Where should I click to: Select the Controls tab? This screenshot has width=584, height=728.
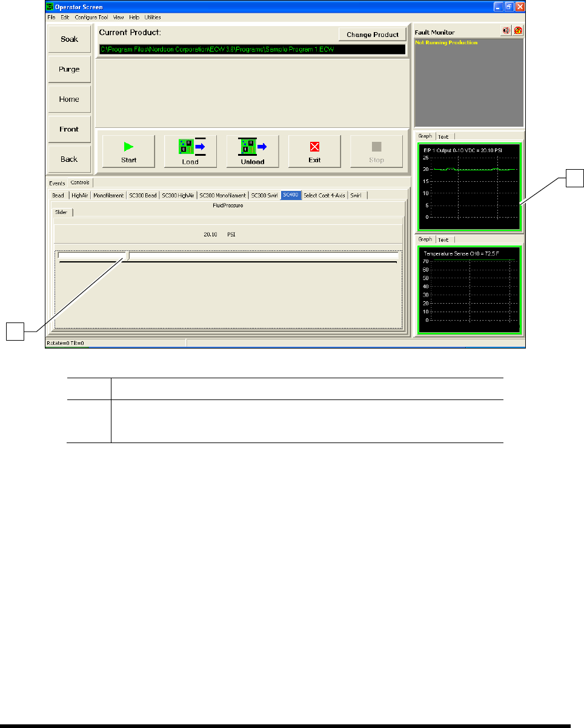(80, 182)
